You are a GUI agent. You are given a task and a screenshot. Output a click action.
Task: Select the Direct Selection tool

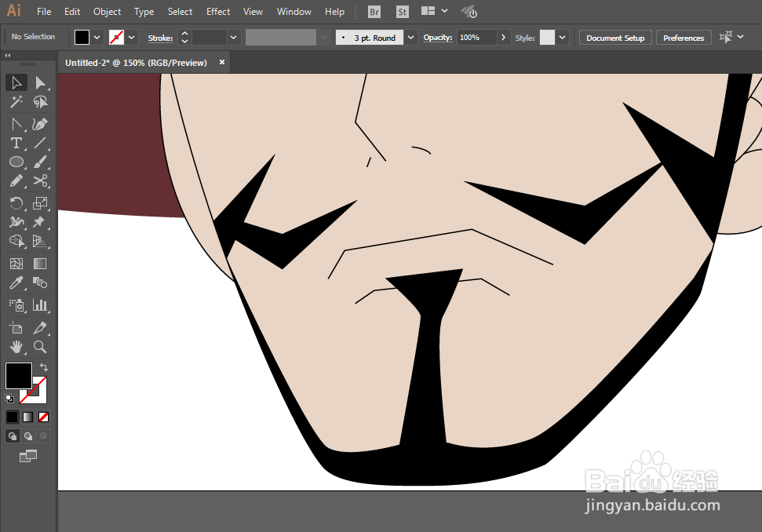click(x=40, y=83)
